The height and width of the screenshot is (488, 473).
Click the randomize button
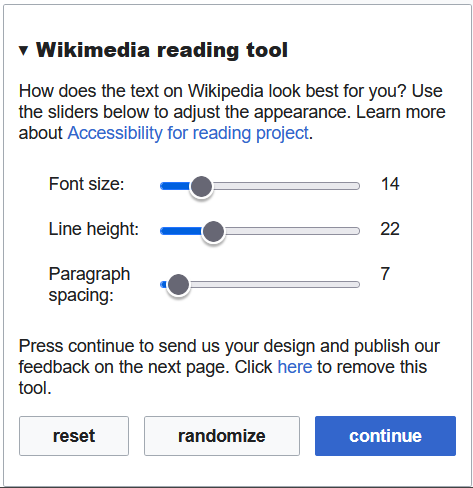tap(222, 436)
